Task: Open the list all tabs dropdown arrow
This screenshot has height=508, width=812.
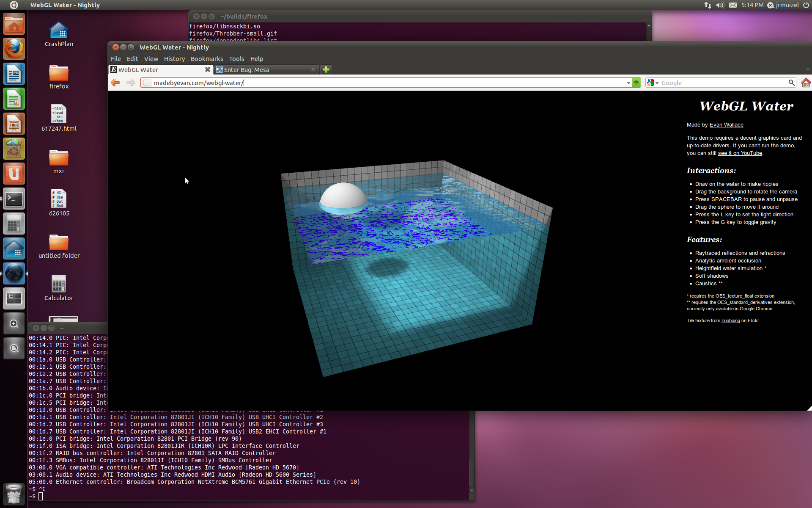Action: tap(807, 70)
